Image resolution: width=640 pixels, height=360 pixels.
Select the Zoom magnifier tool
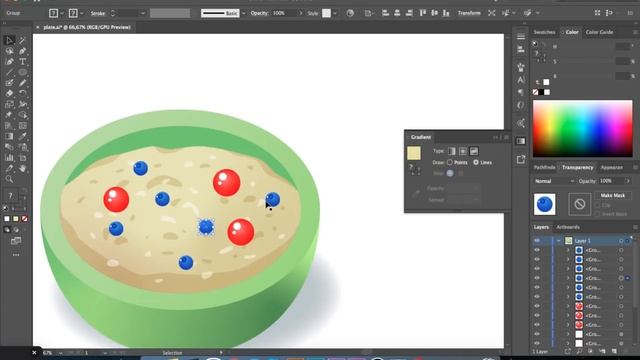click(9, 179)
